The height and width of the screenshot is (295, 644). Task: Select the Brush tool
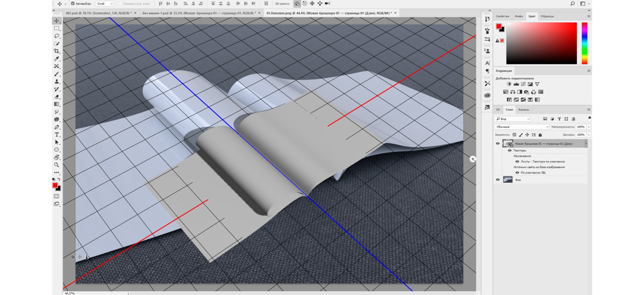tap(57, 74)
